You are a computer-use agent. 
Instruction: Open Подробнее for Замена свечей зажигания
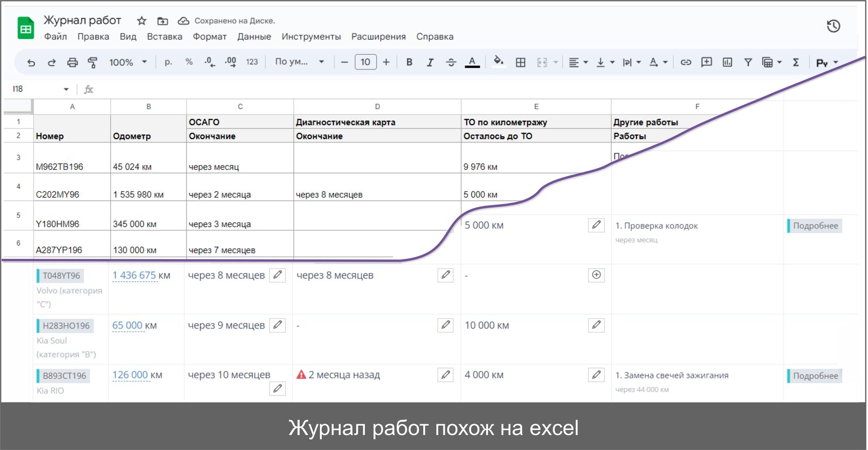[x=815, y=376]
